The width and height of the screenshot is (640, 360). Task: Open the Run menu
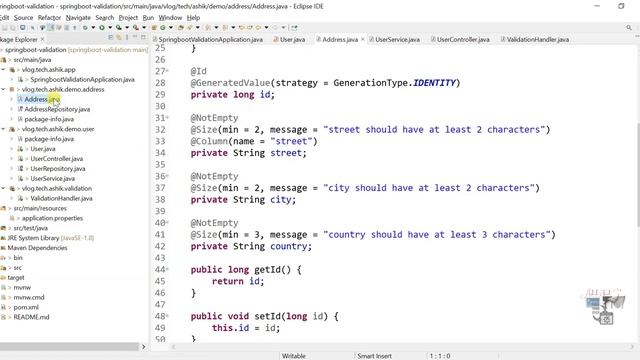point(148,18)
